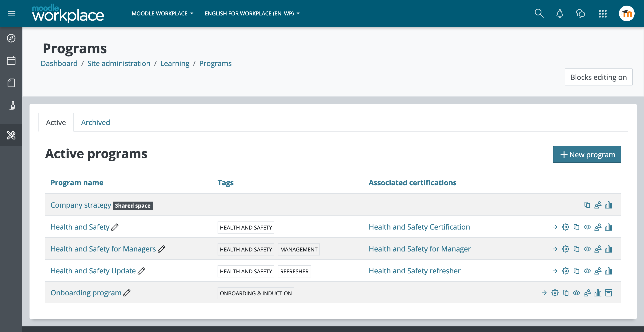Open the Workplace launcher grid icon
This screenshot has height=332, width=644.
[602, 13]
